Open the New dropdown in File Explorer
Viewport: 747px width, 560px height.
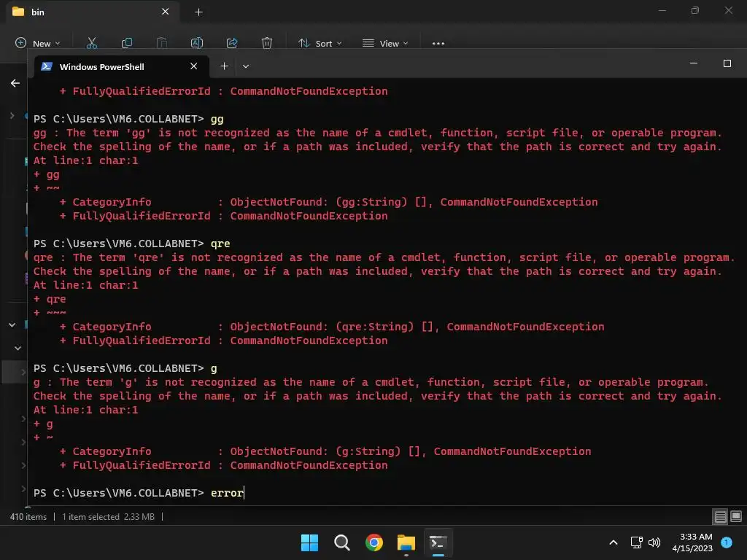click(x=38, y=43)
